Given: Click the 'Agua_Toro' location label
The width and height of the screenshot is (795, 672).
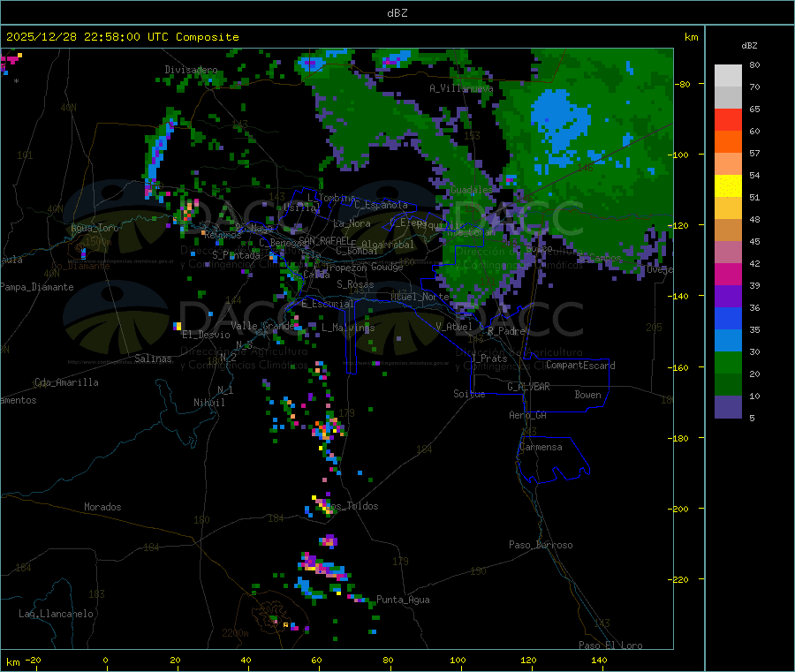Looking at the screenshot, I should 95,228.
